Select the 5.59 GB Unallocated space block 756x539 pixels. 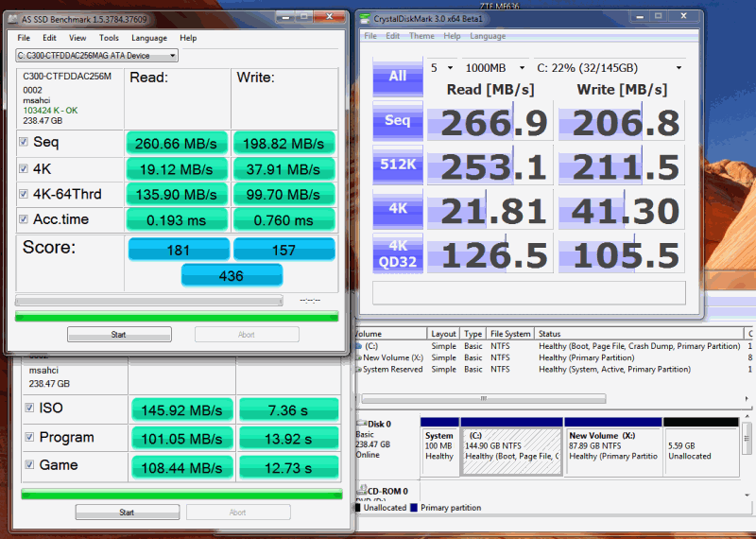click(x=701, y=446)
